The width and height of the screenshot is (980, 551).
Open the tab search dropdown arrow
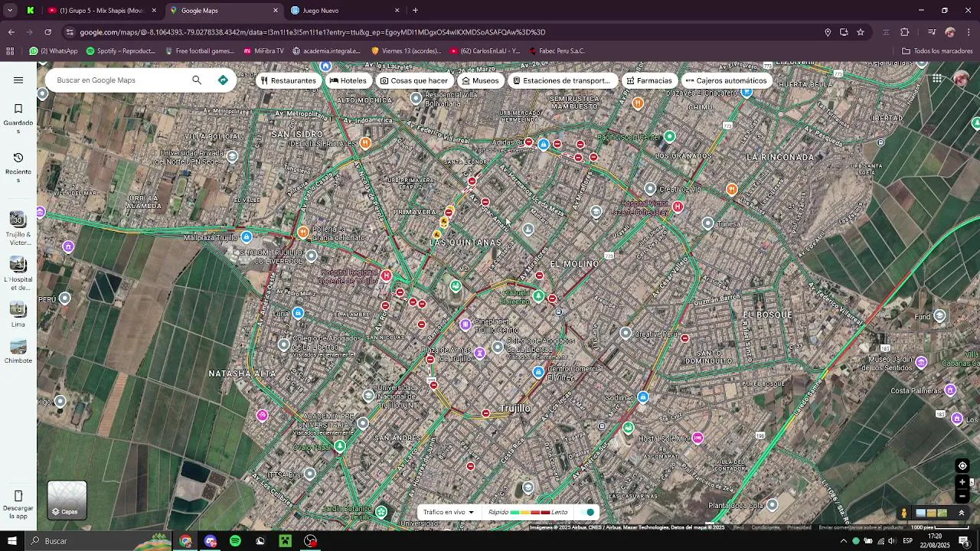tap(10, 11)
